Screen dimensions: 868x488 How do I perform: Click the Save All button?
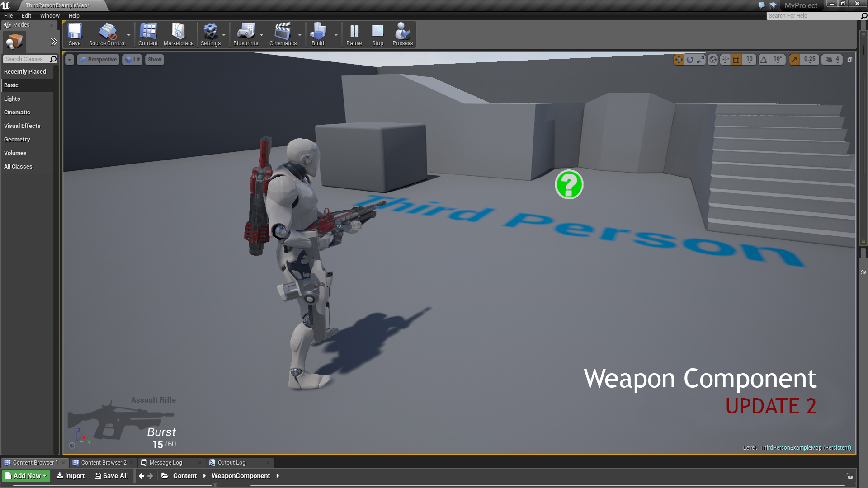tap(111, 476)
